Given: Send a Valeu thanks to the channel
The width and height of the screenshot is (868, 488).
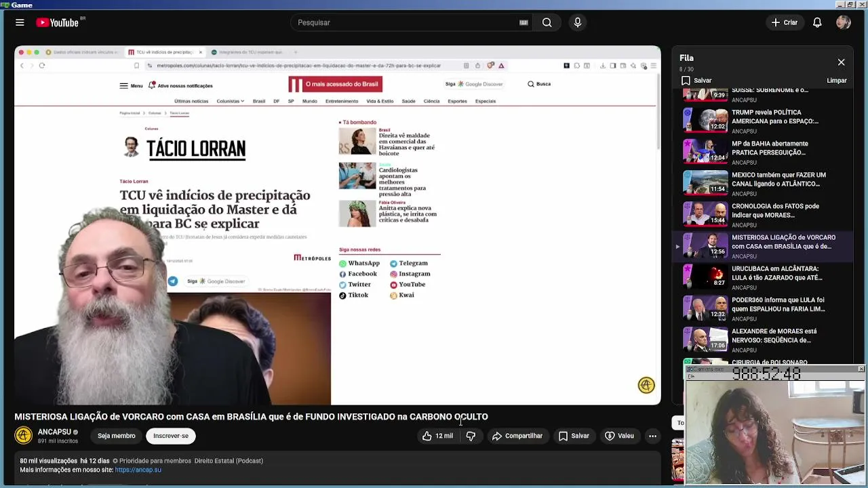Looking at the screenshot, I should click(619, 436).
